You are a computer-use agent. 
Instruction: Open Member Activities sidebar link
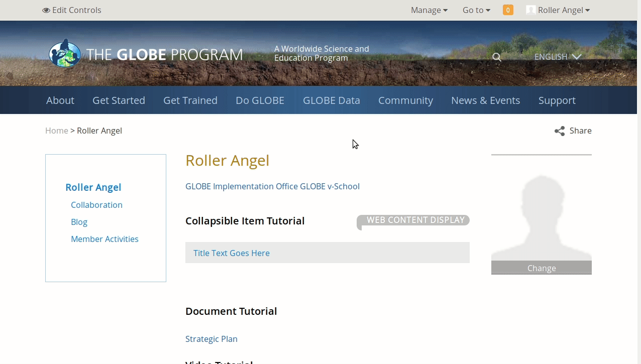[104, 239]
